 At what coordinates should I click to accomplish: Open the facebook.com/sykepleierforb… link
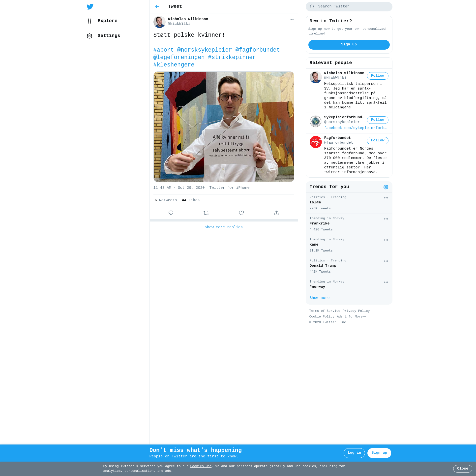tap(355, 128)
